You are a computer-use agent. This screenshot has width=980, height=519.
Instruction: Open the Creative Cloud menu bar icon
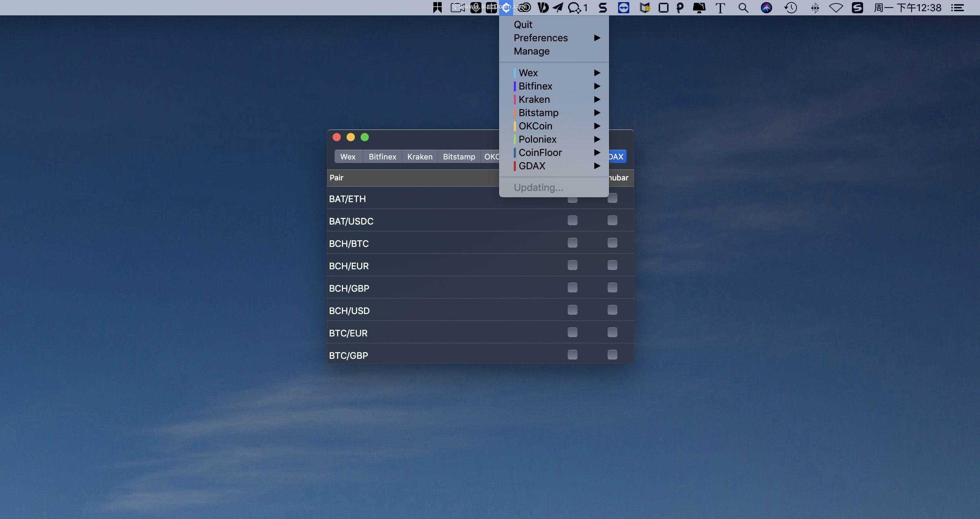point(524,7)
